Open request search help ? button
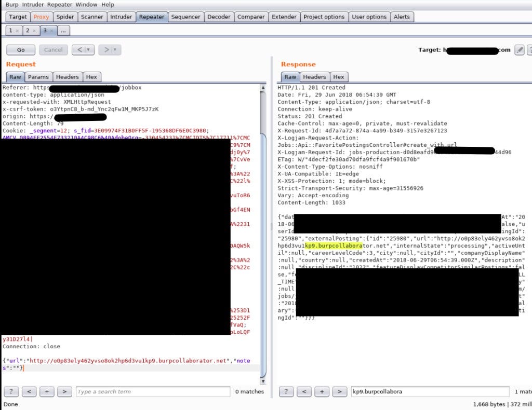 point(11,392)
